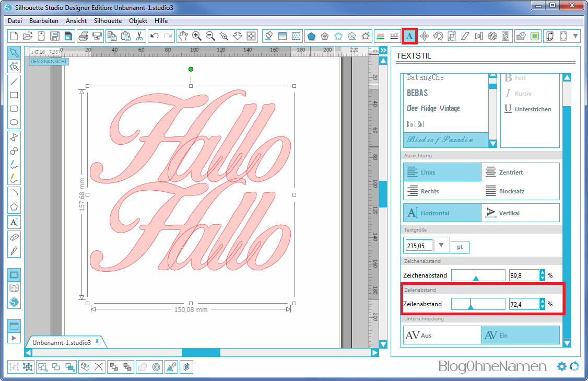This screenshot has width=588, height=381.
Task: Select the Text tool in left toolbar
Action: [x=14, y=222]
